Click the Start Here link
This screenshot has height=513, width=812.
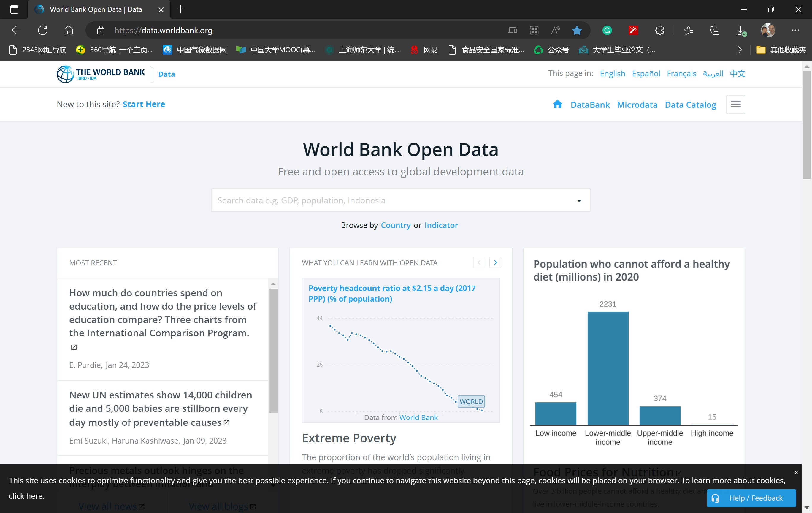pyautogui.click(x=144, y=104)
